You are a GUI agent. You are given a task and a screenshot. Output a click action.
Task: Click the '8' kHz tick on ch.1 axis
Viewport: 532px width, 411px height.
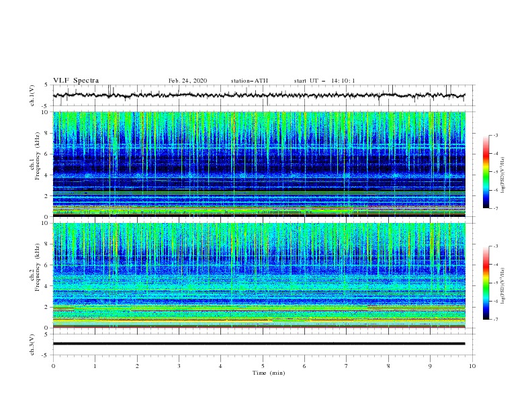coord(47,133)
